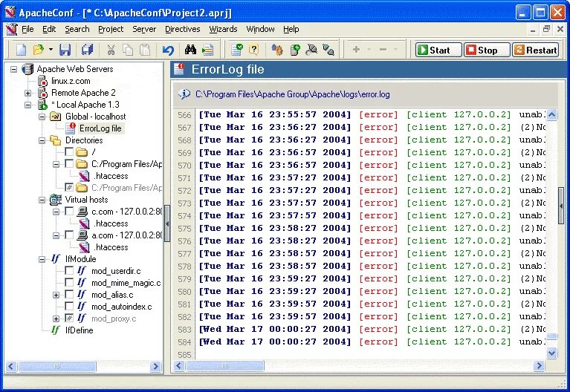Viewport: 570px width, 392px height.
Task: Click the If icon beside IfDefine
Action: (55, 330)
